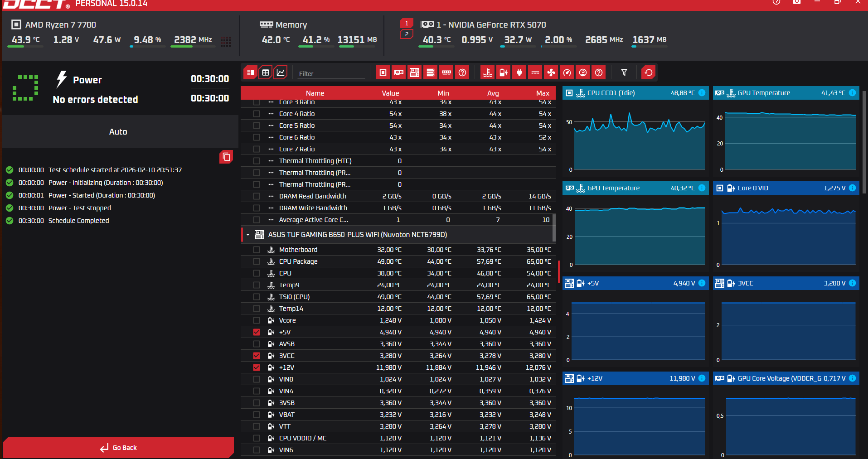The image size is (868, 459).
Task: Select the 'Power - Test stopped' log entry
Action: click(x=80, y=208)
